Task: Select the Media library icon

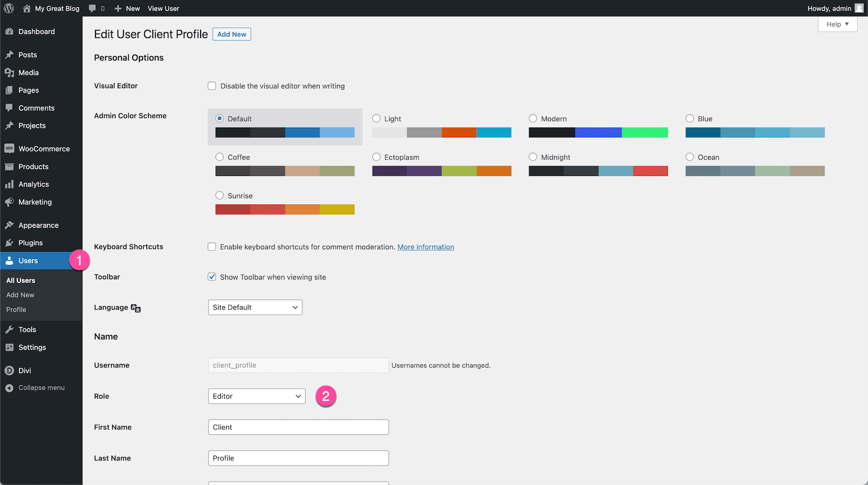Action: tap(10, 72)
